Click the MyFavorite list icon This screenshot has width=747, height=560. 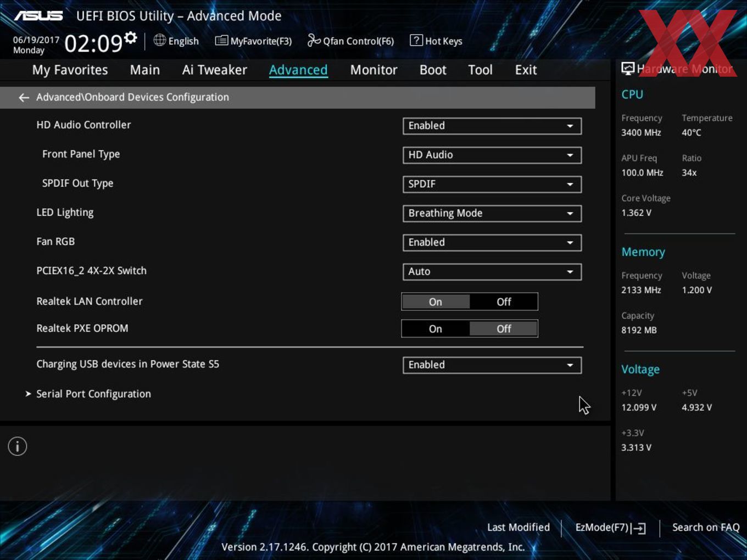click(221, 41)
